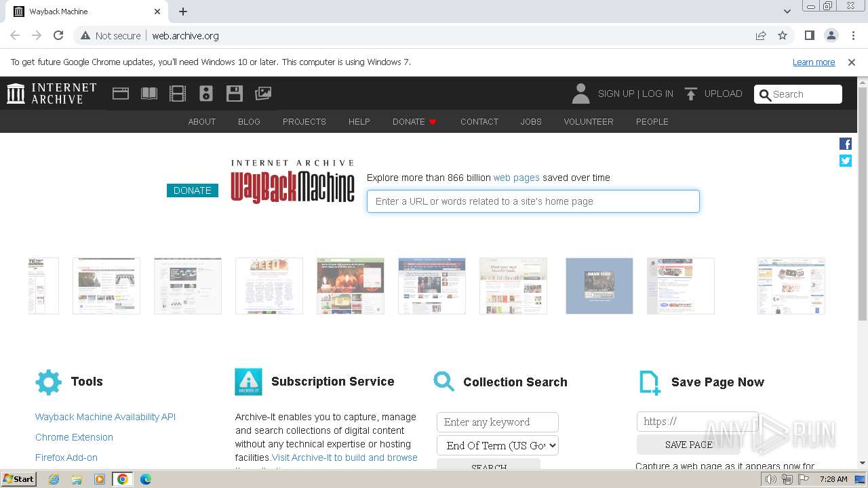
Task: Dismiss the Chrome update notice
Action: click(852, 62)
